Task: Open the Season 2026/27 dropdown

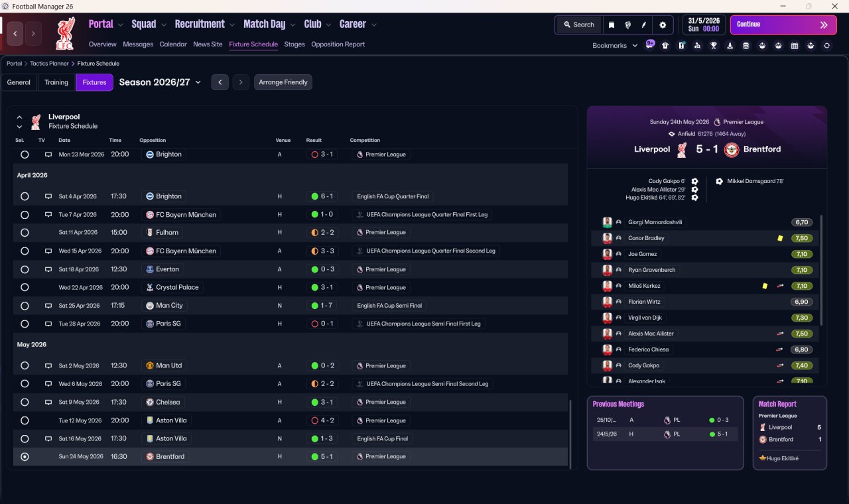Action: coord(160,82)
